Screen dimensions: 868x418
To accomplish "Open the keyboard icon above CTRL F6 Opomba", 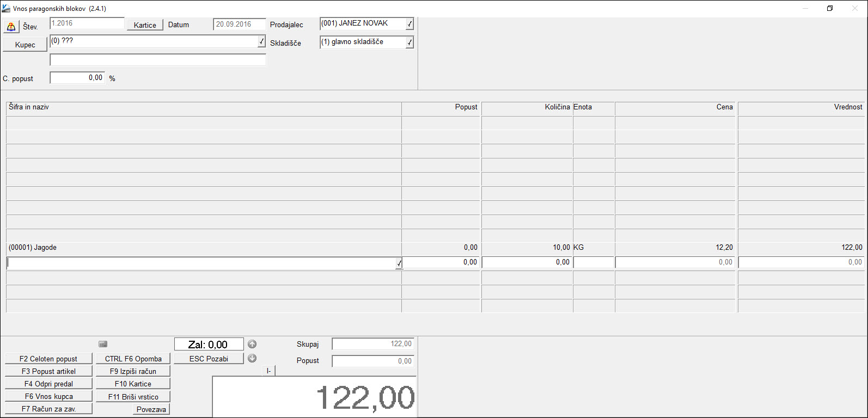I will click(103, 344).
